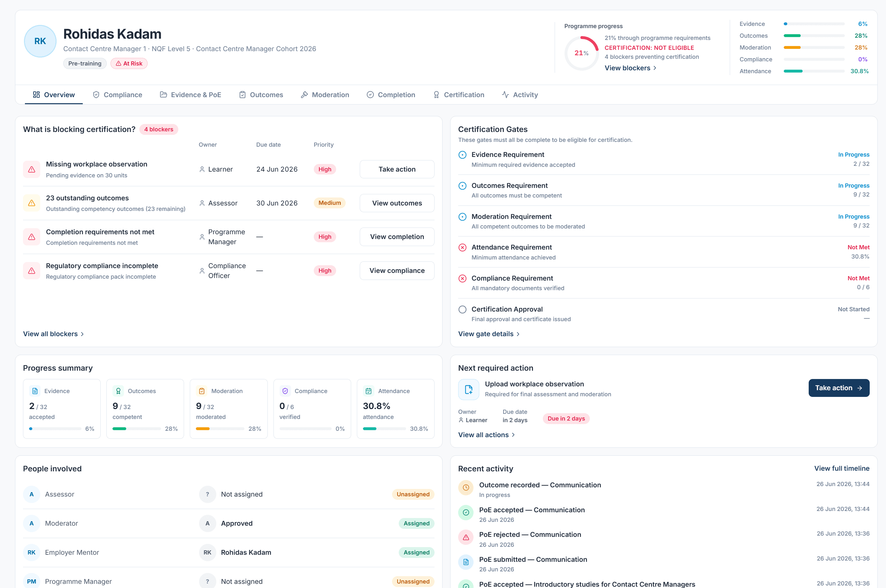Open View full timeline link
886x588 pixels.
click(841, 468)
